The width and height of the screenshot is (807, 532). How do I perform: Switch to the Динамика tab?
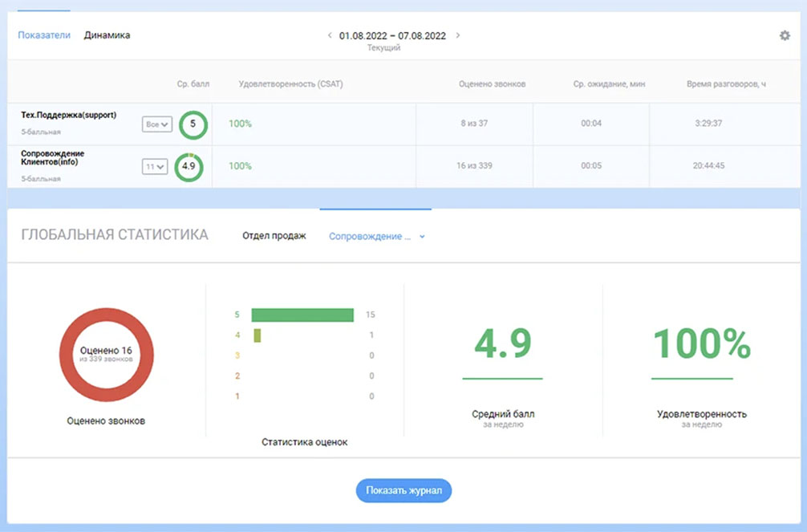click(x=108, y=35)
